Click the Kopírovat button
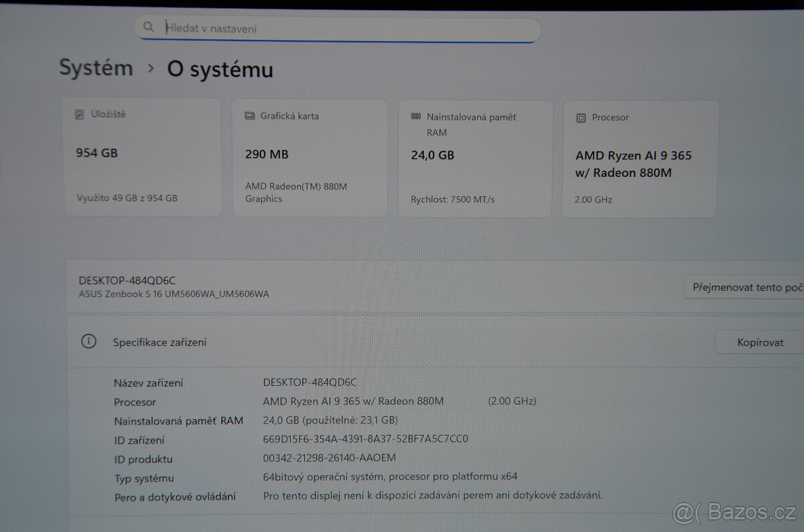Screen dimensions: 804x532 click(758, 342)
